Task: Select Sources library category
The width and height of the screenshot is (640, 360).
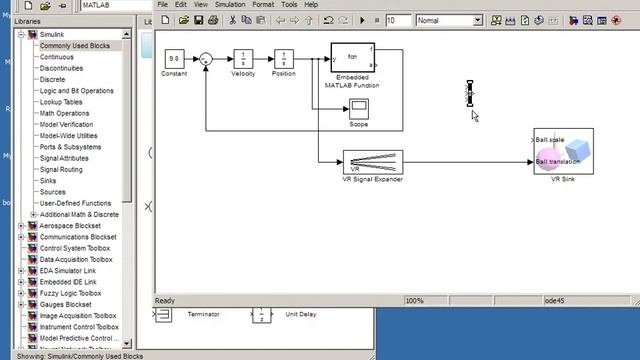Action: pos(52,192)
